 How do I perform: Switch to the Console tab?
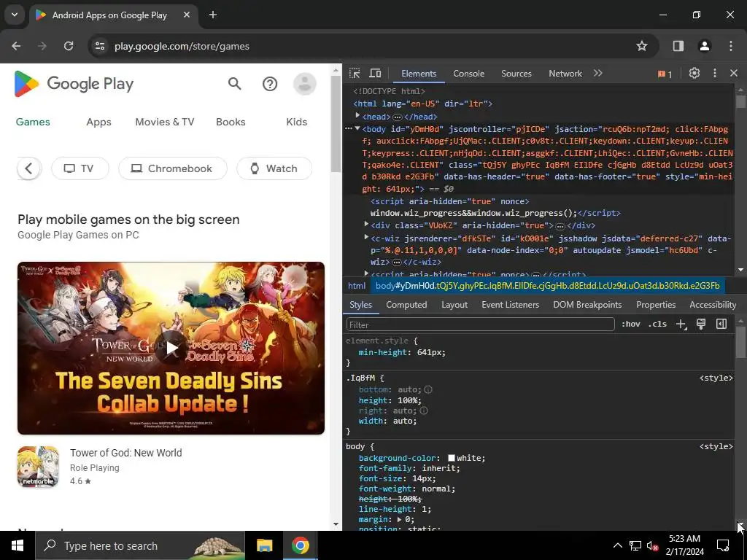point(469,74)
